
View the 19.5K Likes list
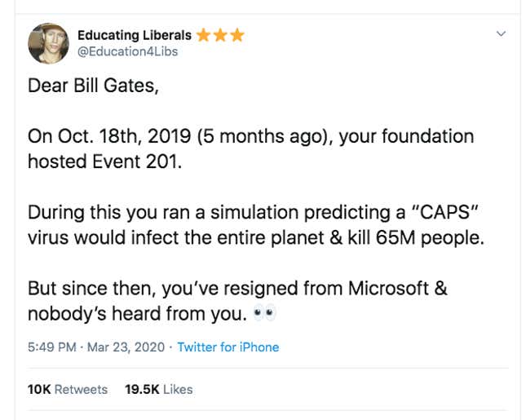[159, 390]
